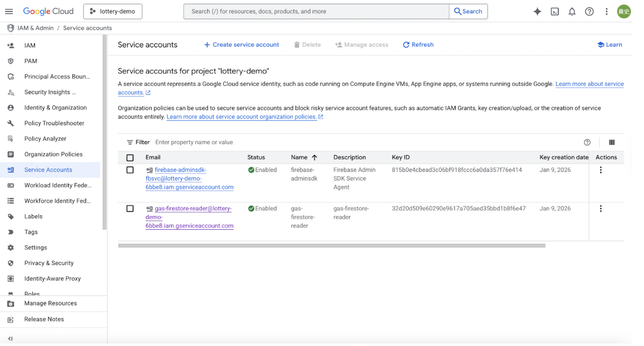
Task: Open the lottery-demo project selector
Action: pos(113,12)
